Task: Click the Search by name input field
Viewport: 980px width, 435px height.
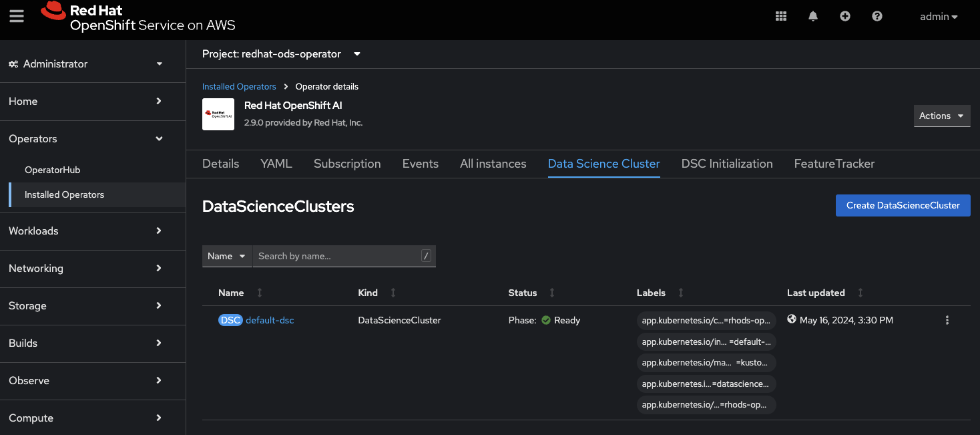Action: (x=337, y=256)
